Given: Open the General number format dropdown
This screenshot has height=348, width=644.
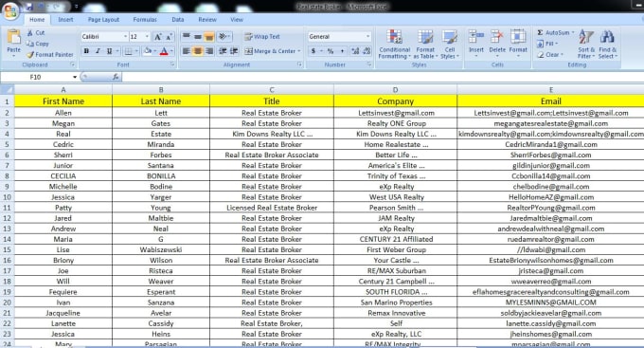Looking at the screenshot, I should (367, 37).
